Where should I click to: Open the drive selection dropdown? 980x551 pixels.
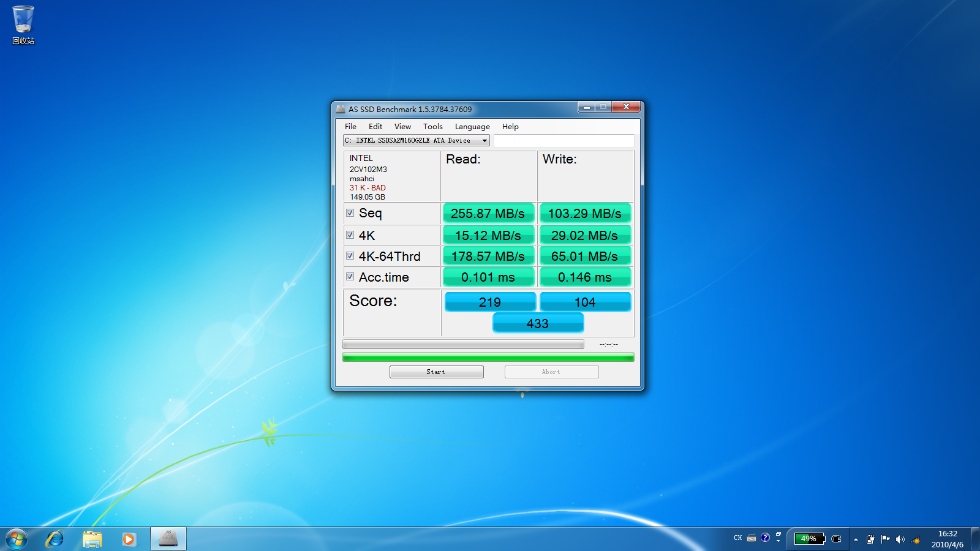coord(417,140)
